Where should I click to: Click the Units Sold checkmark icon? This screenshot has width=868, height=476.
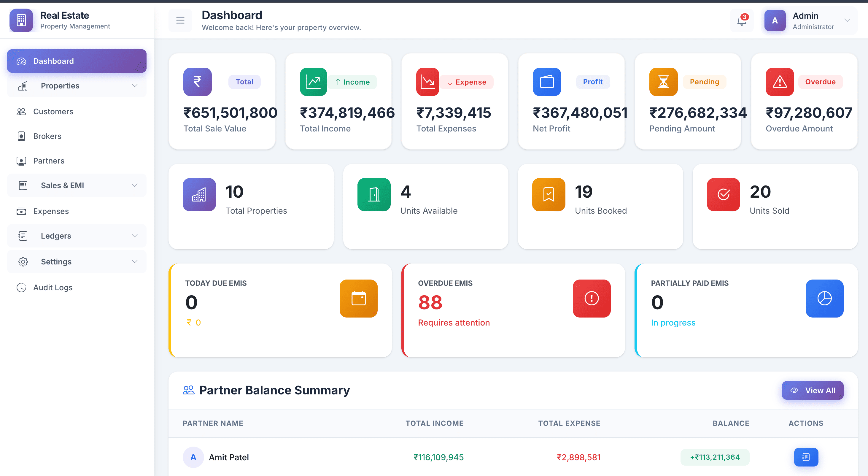[723, 194]
